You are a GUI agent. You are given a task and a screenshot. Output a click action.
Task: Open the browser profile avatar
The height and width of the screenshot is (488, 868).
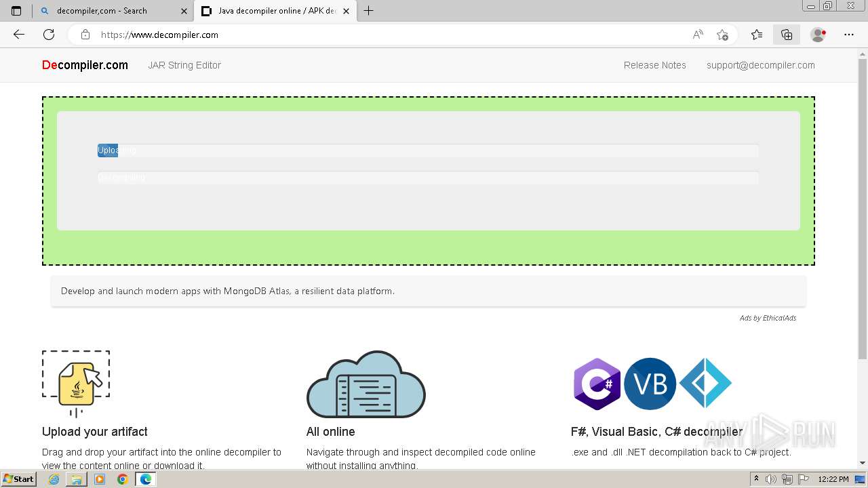[x=818, y=35]
